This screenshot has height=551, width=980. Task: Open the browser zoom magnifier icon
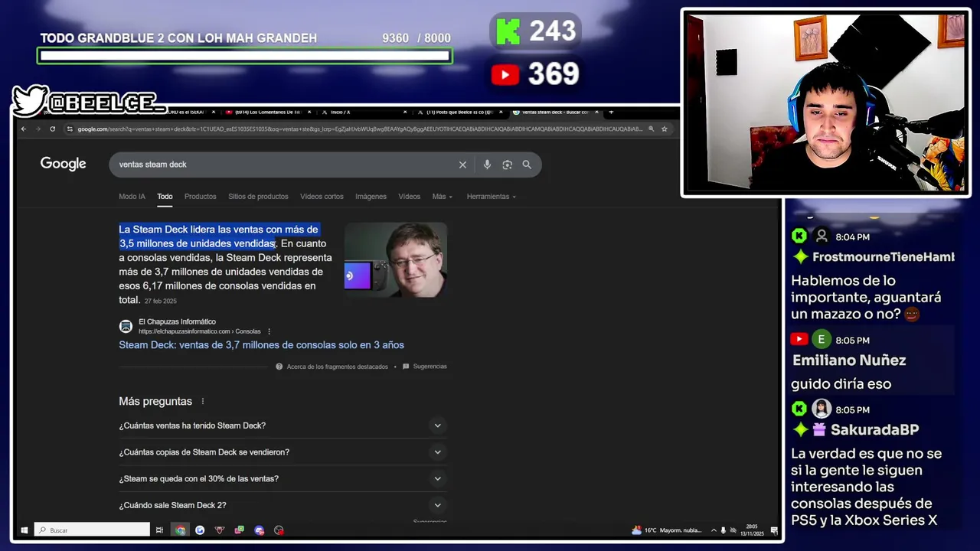pyautogui.click(x=651, y=129)
